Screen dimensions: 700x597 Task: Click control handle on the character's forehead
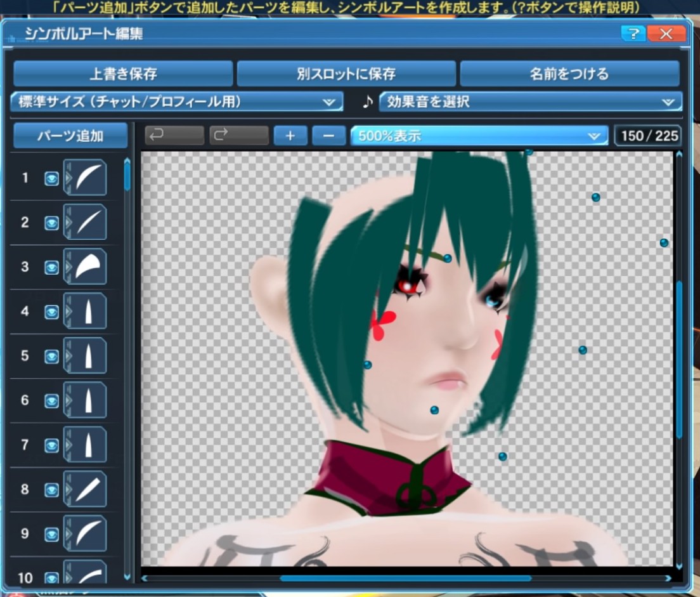448,258
